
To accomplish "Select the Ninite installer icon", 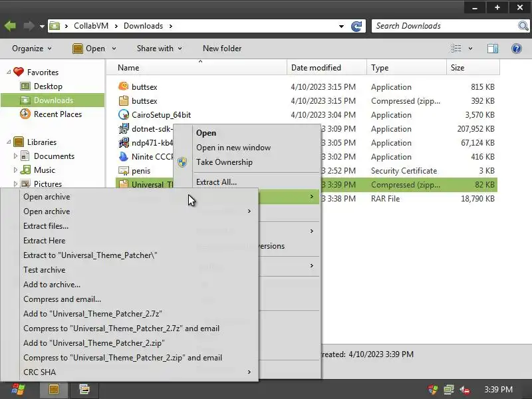I will tap(124, 156).
